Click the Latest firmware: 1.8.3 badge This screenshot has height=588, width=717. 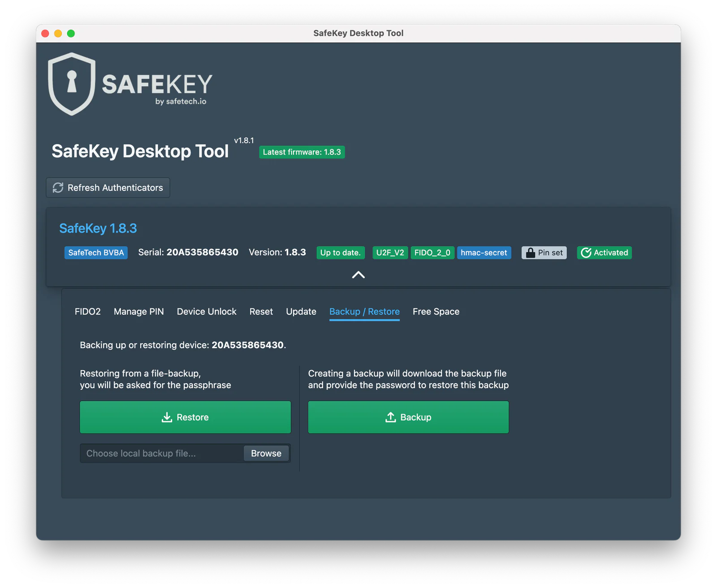click(302, 152)
